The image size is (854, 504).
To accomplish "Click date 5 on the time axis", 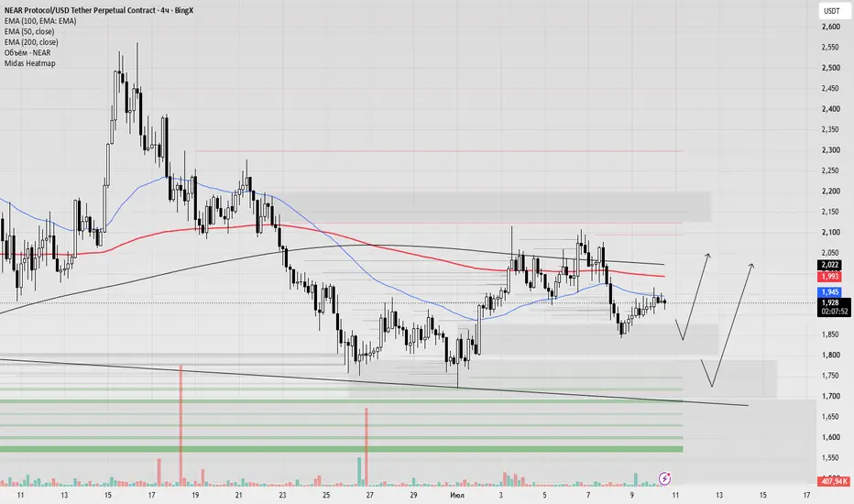I will click(544, 495).
